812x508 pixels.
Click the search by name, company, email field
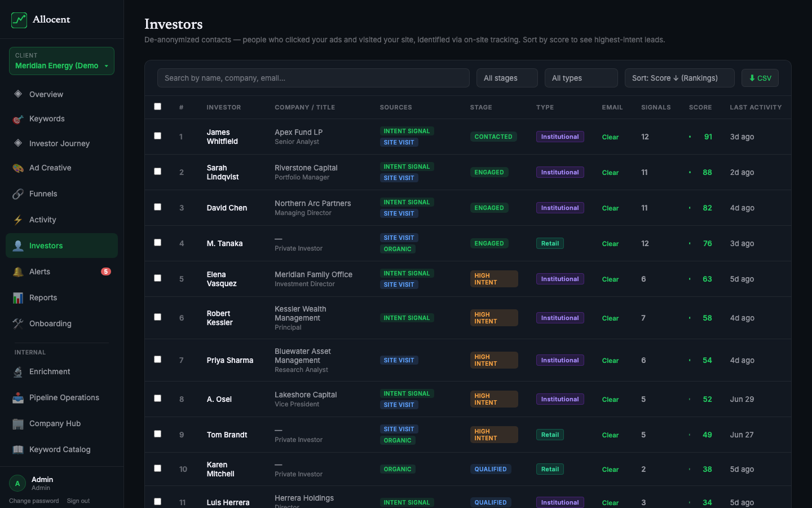tap(314, 78)
